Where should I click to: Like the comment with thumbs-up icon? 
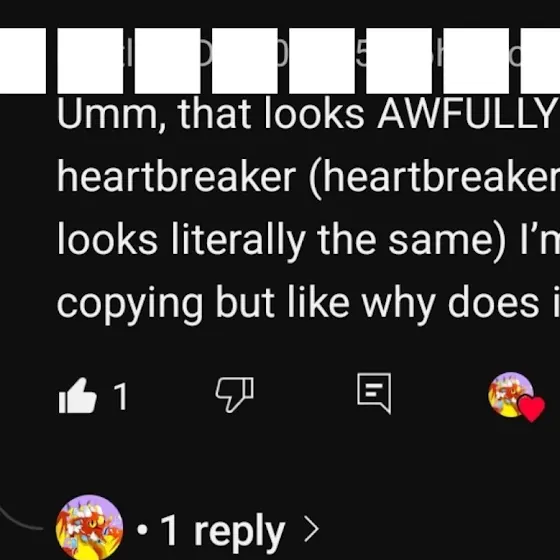pos(78,396)
